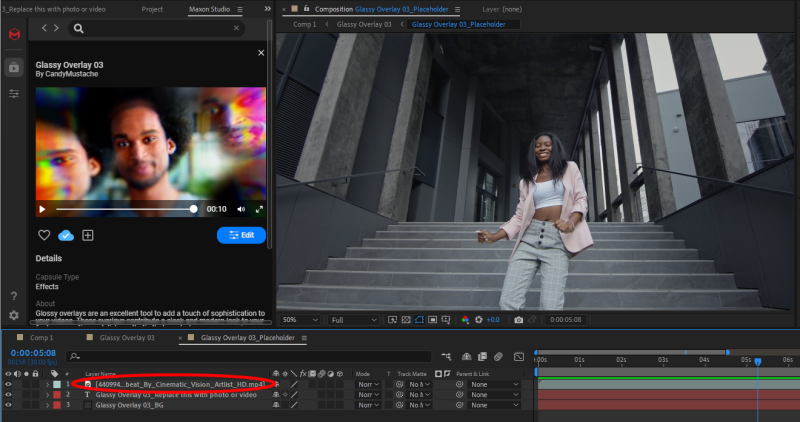The image size is (800, 422).
Task: Click the blue Edit button
Action: pos(241,235)
